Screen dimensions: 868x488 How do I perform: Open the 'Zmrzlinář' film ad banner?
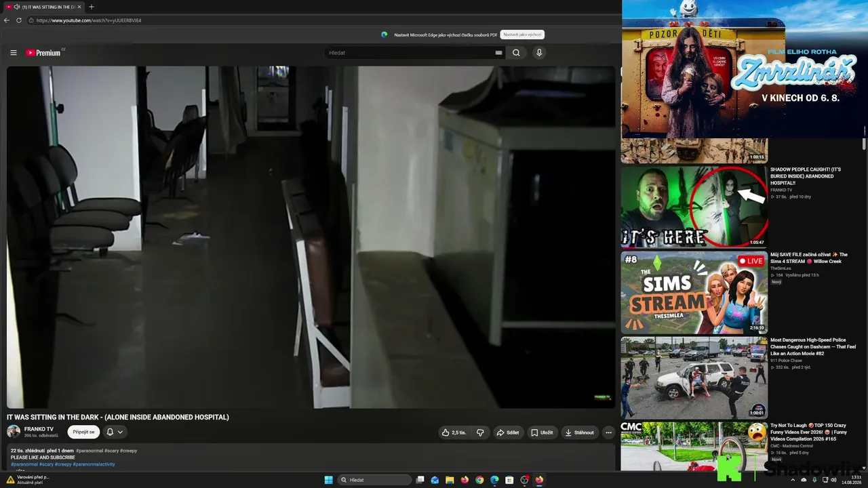click(744, 69)
